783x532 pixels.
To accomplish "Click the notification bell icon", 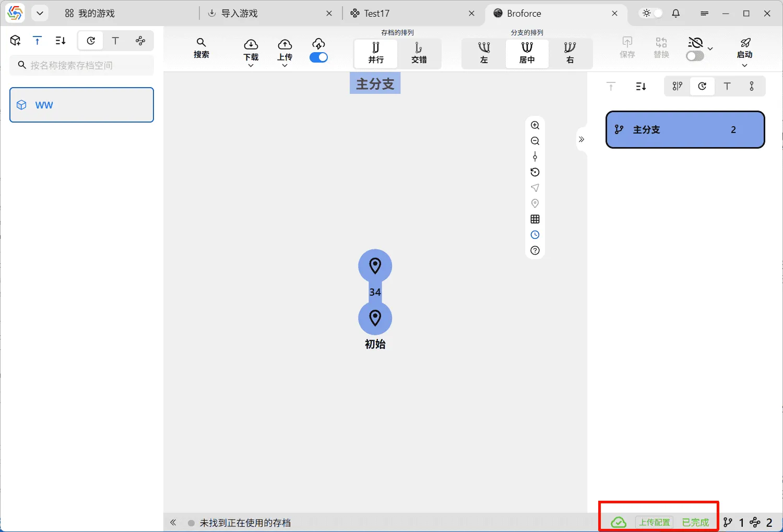I will click(x=676, y=14).
